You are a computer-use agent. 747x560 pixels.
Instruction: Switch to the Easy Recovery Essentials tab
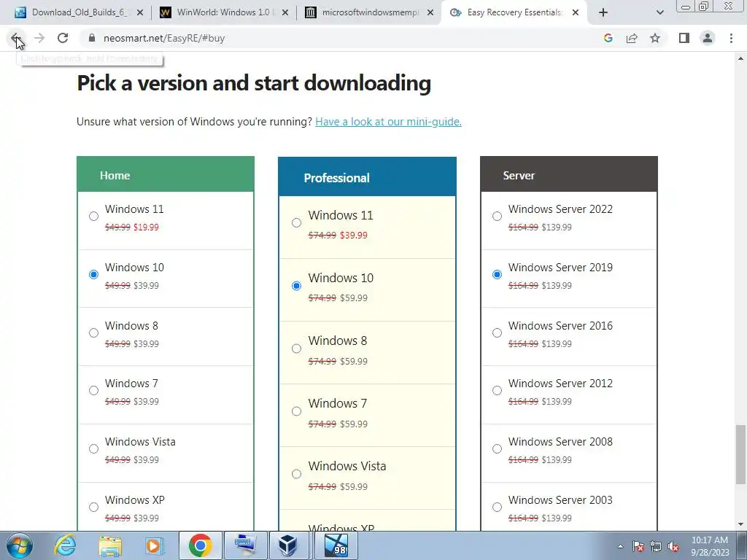coord(514,13)
